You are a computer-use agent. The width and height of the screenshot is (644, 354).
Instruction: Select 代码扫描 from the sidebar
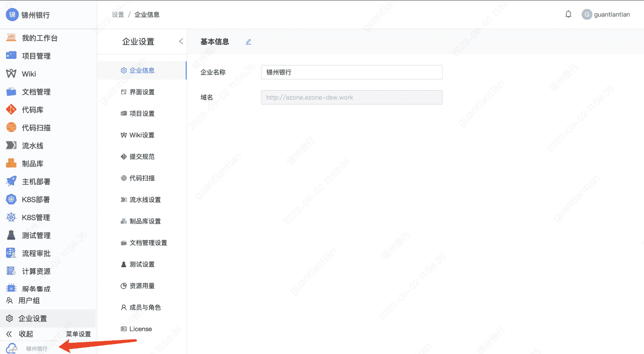tap(33, 127)
